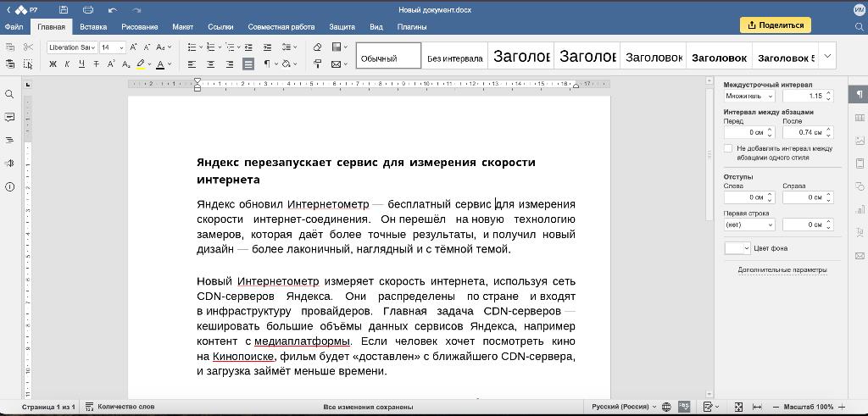Viewport: 868px width, 416px height.
Task: Click the decrease indent icon
Action: 248,47
